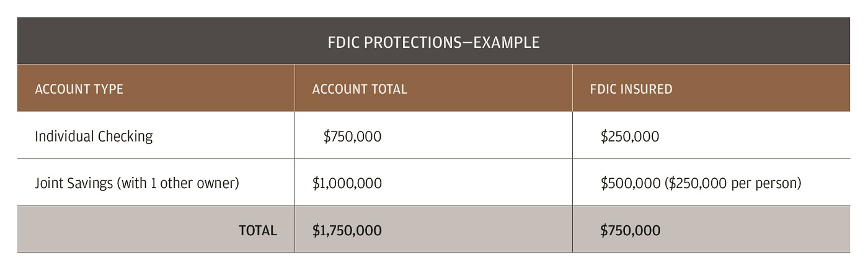Viewport: 868px width, 270px height.
Task: Click the TOTAL label in bottom row
Action: [257, 230]
